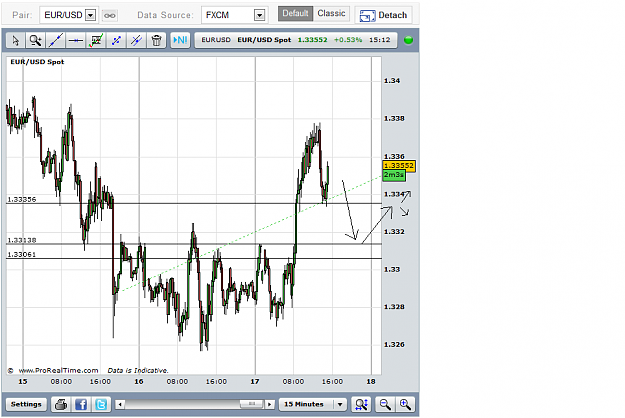This screenshot has width=625, height=418.
Task: Detach the chart window
Action: click(383, 15)
